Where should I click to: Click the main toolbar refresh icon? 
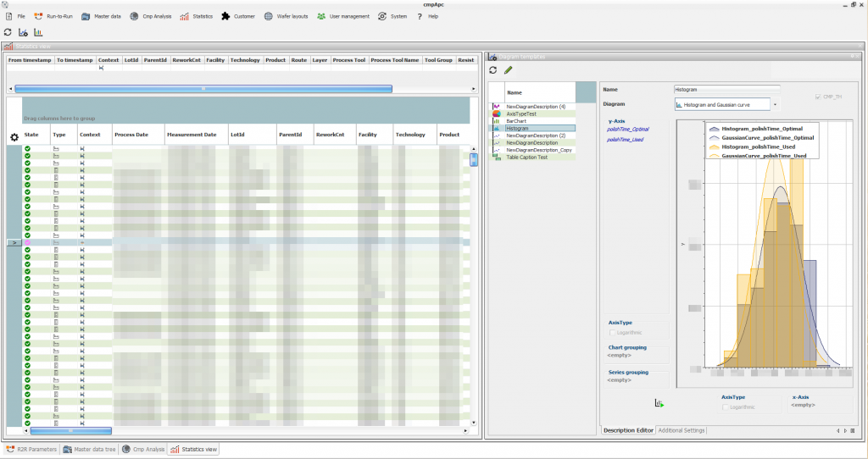coord(8,32)
